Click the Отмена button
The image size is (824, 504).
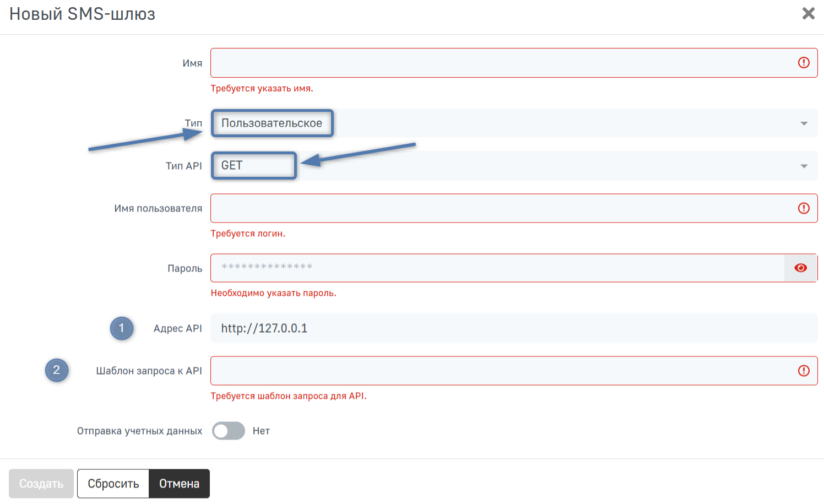[x=179, y=484]
